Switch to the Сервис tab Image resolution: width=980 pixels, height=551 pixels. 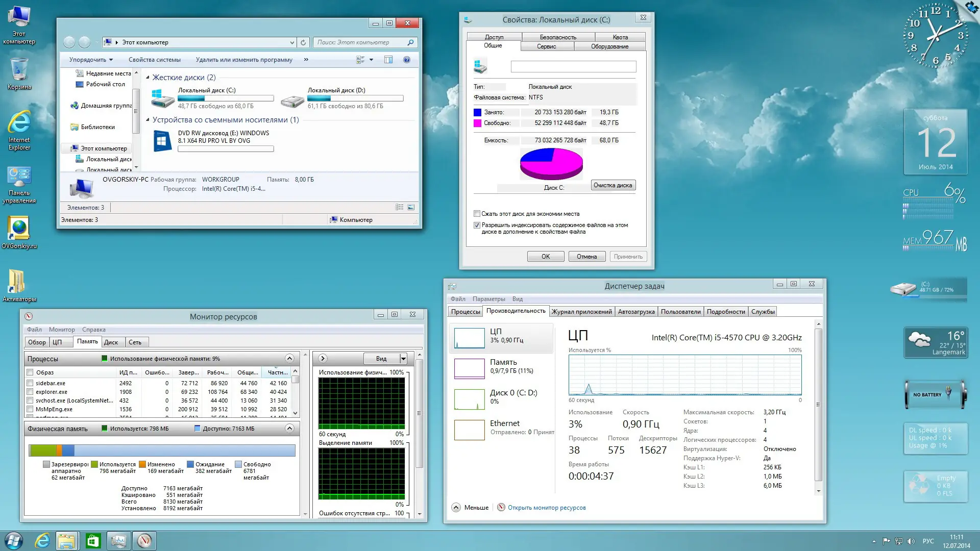547,45
